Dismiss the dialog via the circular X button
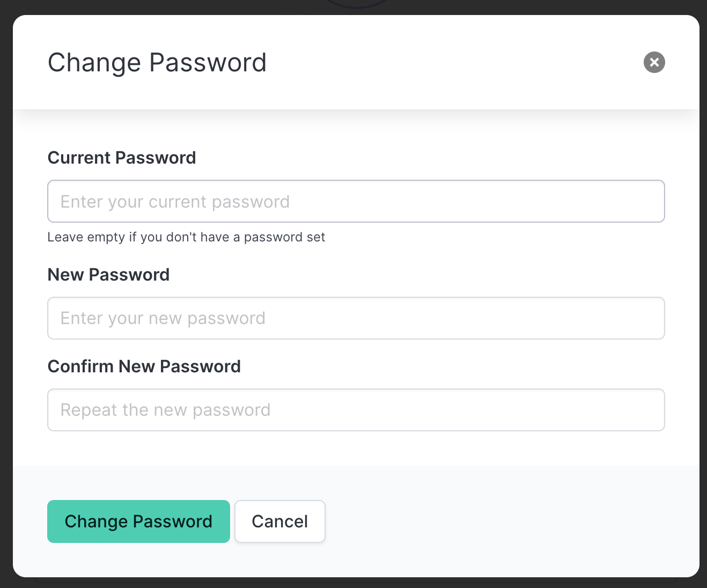The height and width of the screenshot is (588, 707). (654, 62)
